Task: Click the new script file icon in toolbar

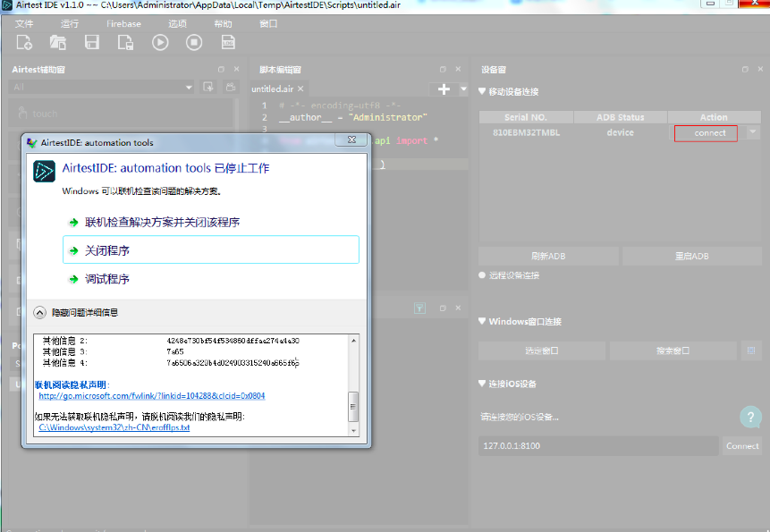Action: click(24, 43)
